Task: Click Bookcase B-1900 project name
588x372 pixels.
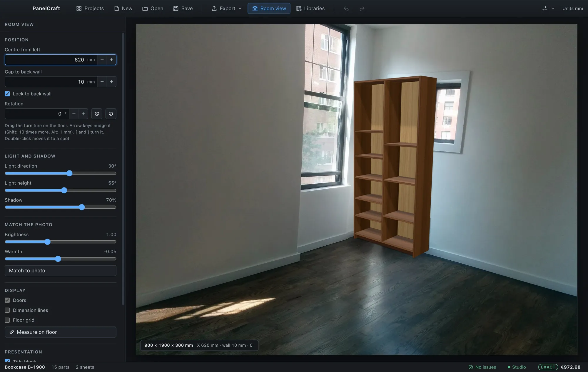Action: point(25,367)
